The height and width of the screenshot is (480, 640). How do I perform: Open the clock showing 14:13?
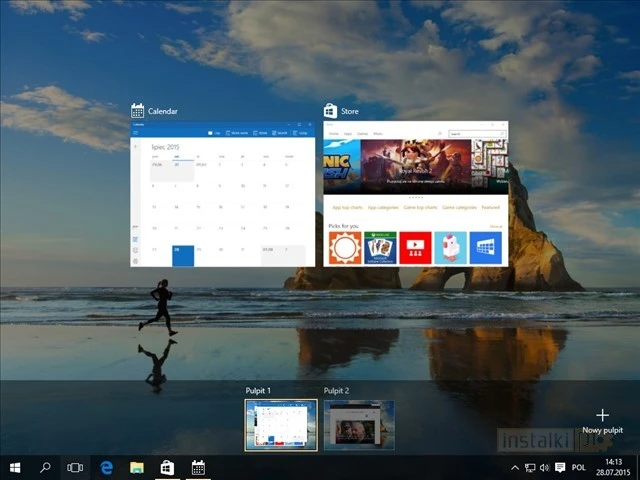pyautogui.click(x=614, y=467)
